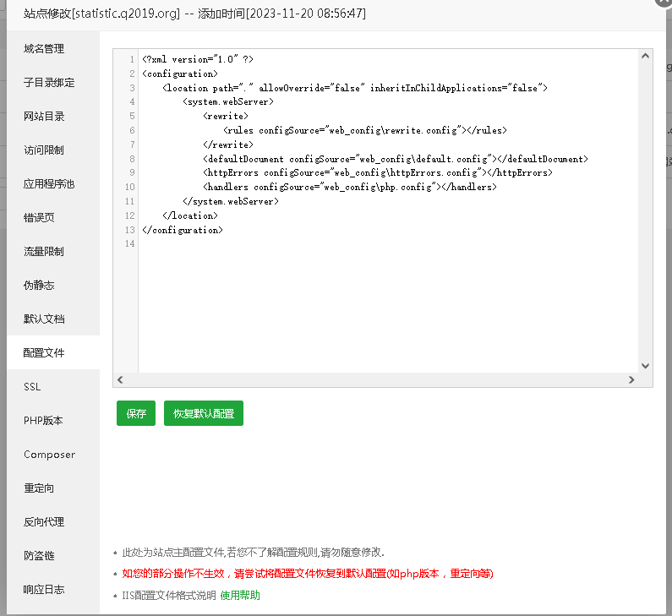Open the 伪静态 settings tab
The image size is (672, 616).
[x=39, y=286]
